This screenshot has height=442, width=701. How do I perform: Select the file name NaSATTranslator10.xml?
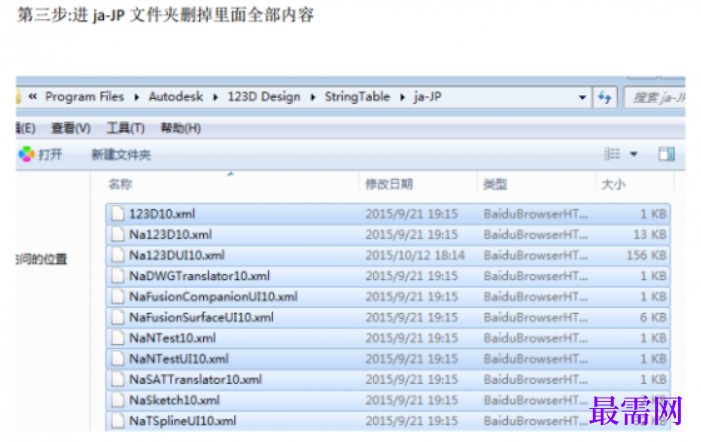click(x=195, y=380)
